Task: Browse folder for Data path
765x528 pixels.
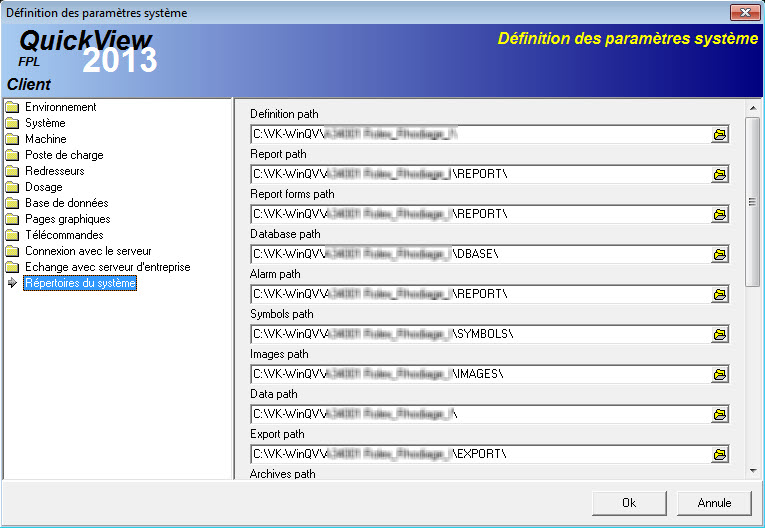Action: [x=720, y=415]
